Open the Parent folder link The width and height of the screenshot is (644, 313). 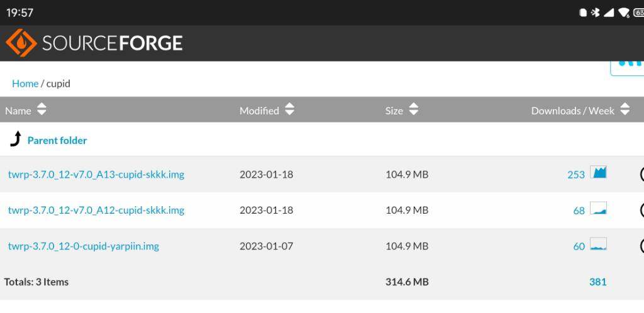click(x=57, y=140)
